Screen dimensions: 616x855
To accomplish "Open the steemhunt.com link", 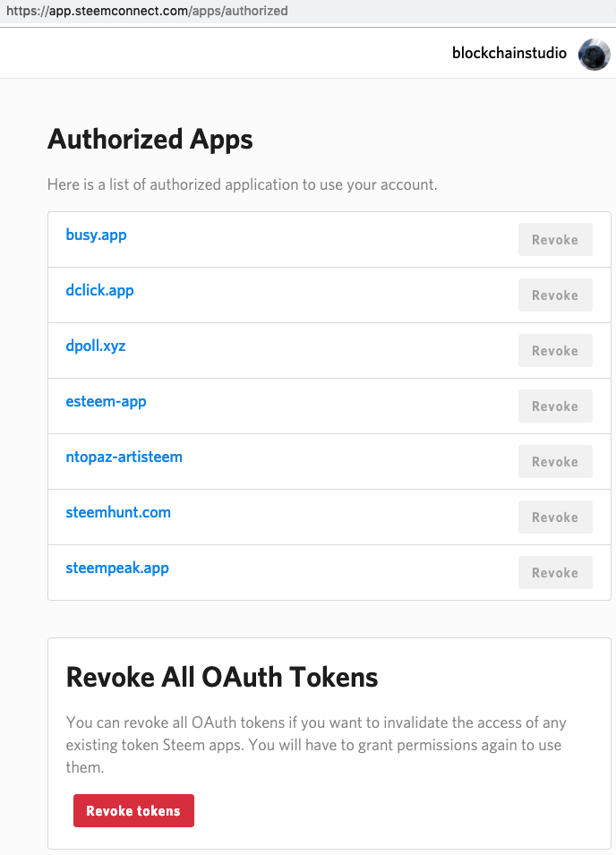I will coord(118,513).
